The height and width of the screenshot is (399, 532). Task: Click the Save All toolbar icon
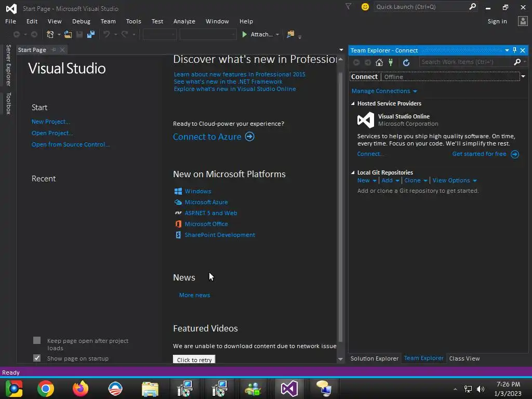pos(90,34)
